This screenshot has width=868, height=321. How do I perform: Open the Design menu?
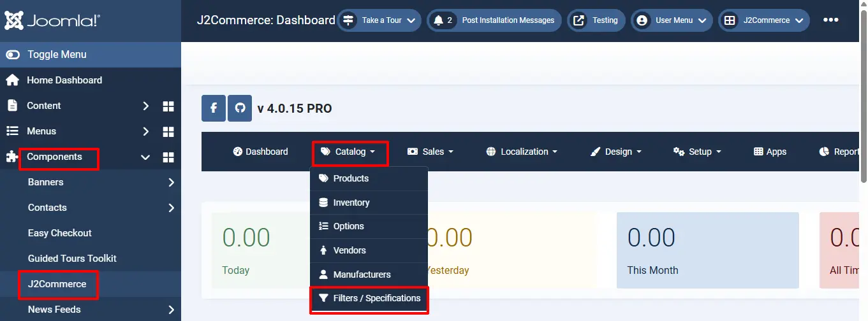coord(616,152)
